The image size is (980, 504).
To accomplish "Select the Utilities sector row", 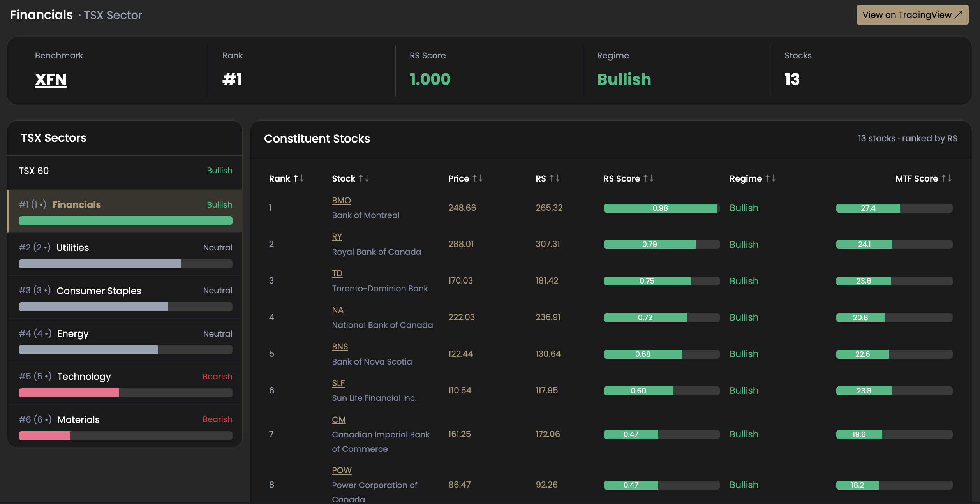I will 125,254.
